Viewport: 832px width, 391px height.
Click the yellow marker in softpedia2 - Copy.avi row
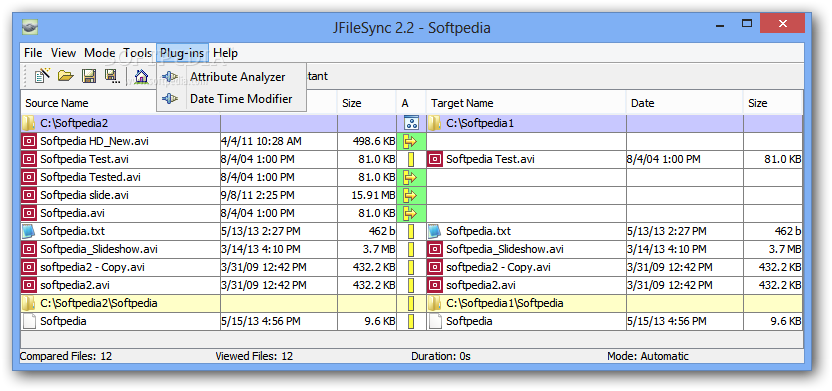[411, 267]
